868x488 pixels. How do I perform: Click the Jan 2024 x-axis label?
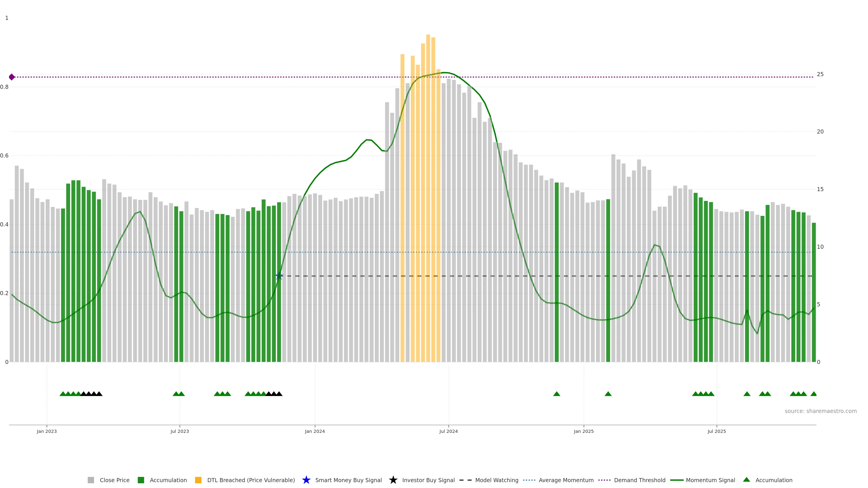click(x=315, y=431)
